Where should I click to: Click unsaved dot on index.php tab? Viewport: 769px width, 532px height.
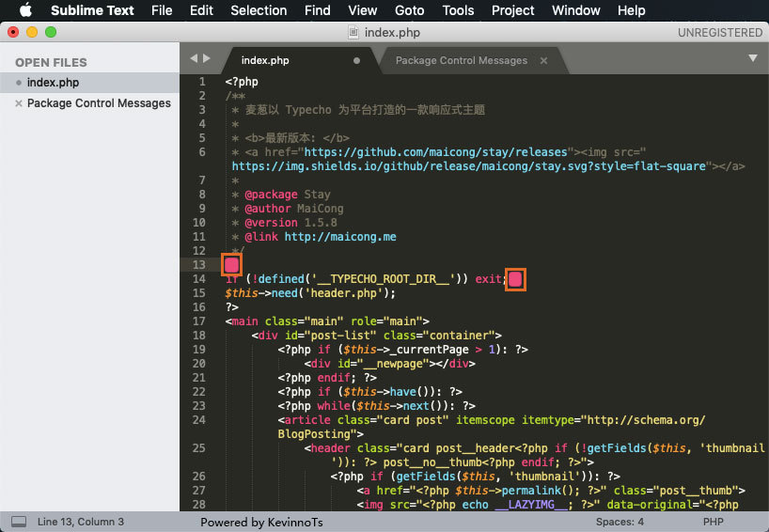tap(356, 61)
